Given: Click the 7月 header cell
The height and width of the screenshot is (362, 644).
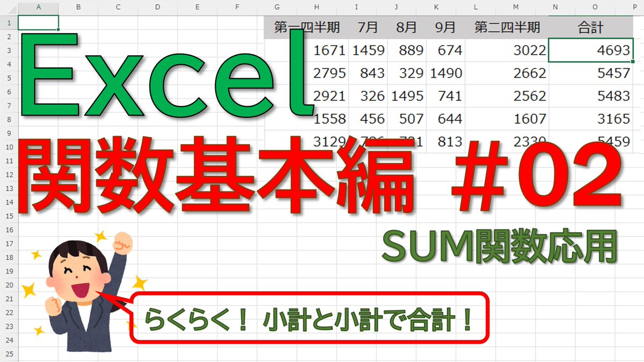Looking at the screenshot, I should (368, 27).
